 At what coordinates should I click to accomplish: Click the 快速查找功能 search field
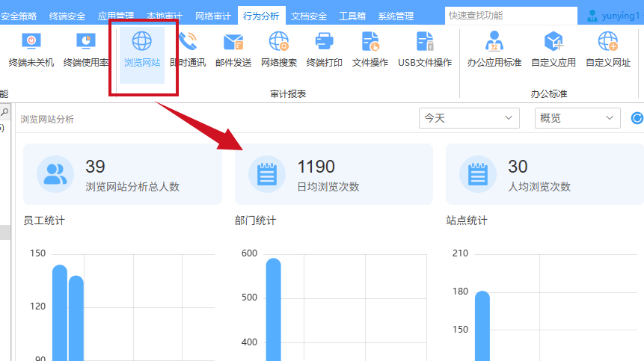click(511, 16)
